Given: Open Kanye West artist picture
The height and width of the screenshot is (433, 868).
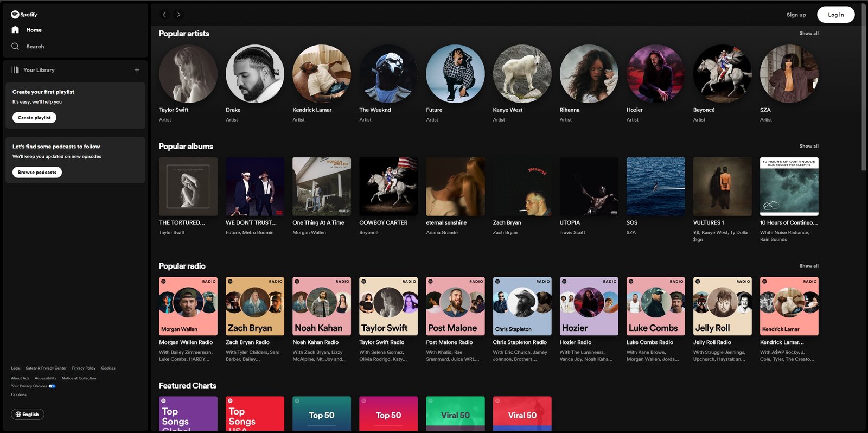Looking at the screenshot, I should pyautogui.click(x=522, y=74).
